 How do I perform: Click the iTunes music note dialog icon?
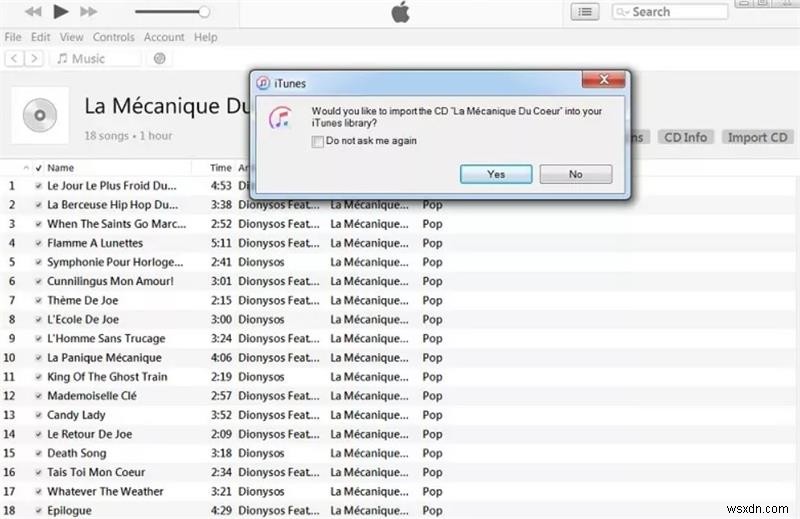280,117
